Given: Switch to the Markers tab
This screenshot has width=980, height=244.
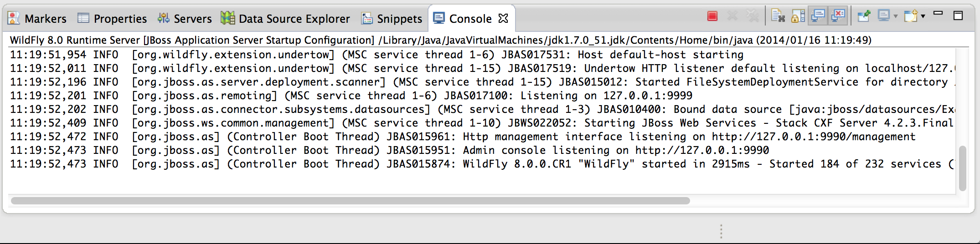Looking at the screenshot, I should [37, 19].
